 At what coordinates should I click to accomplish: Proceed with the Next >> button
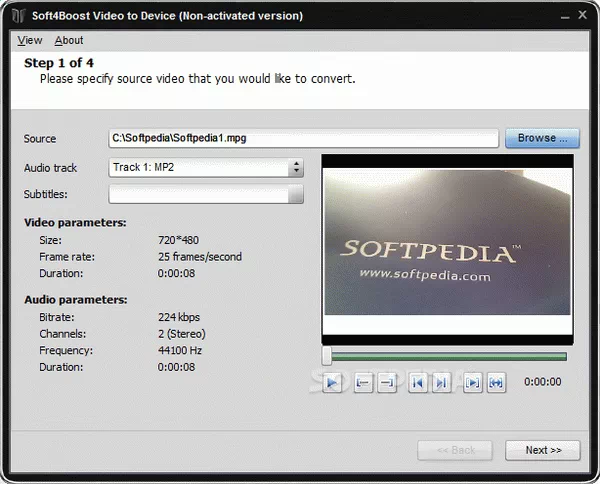[x=542, y=450]
